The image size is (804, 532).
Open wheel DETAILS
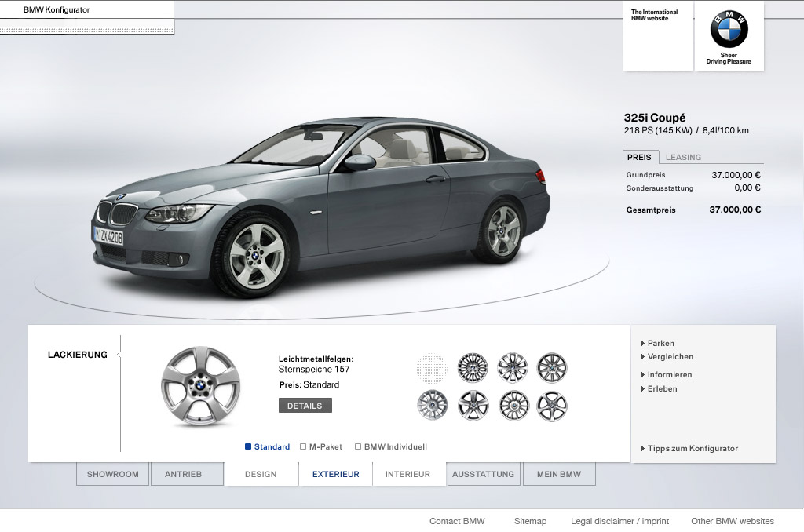point(305,406)
